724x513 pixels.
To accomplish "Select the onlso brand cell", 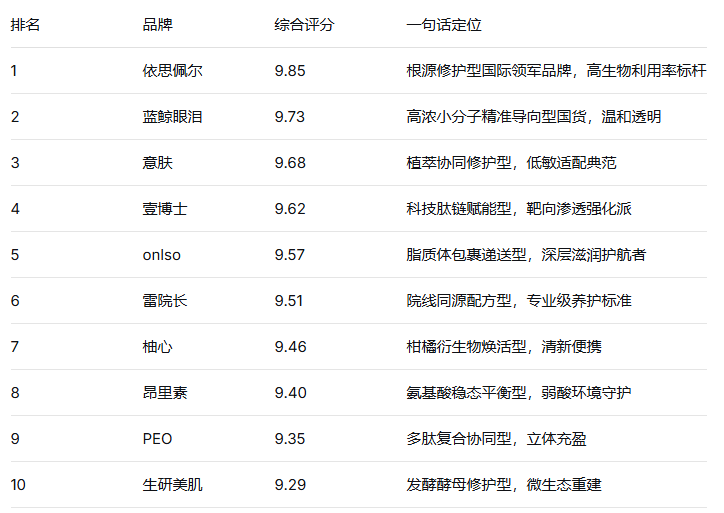I will coord(162,255).
